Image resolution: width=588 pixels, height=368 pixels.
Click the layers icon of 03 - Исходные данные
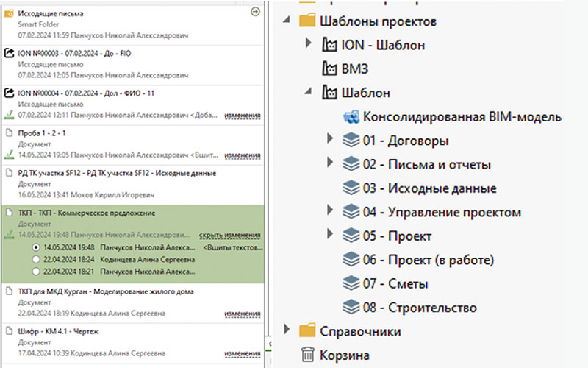[351, 188]
